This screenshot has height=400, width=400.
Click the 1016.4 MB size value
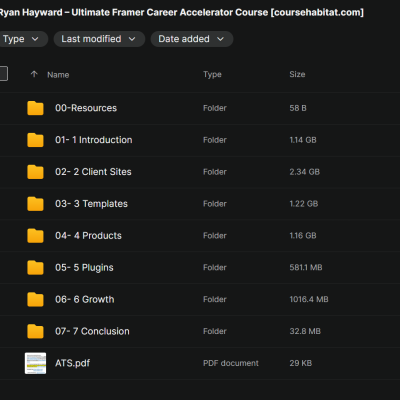tap(309, 299)
